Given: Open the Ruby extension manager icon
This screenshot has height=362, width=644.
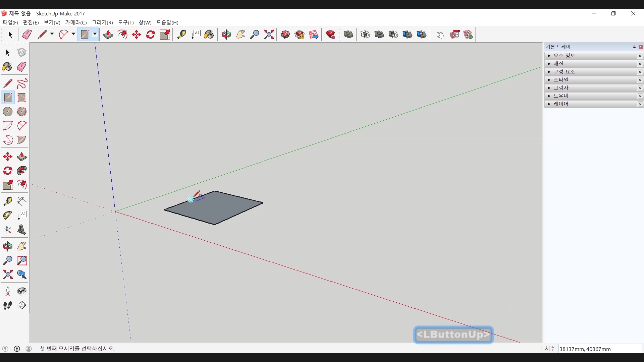Looking at the screenshot, I should [x=330, y=35].
